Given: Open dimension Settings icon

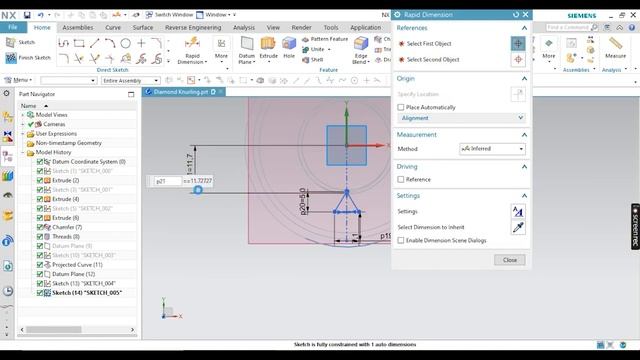Looking at the screenshot, I should click(x=518, y=211).
